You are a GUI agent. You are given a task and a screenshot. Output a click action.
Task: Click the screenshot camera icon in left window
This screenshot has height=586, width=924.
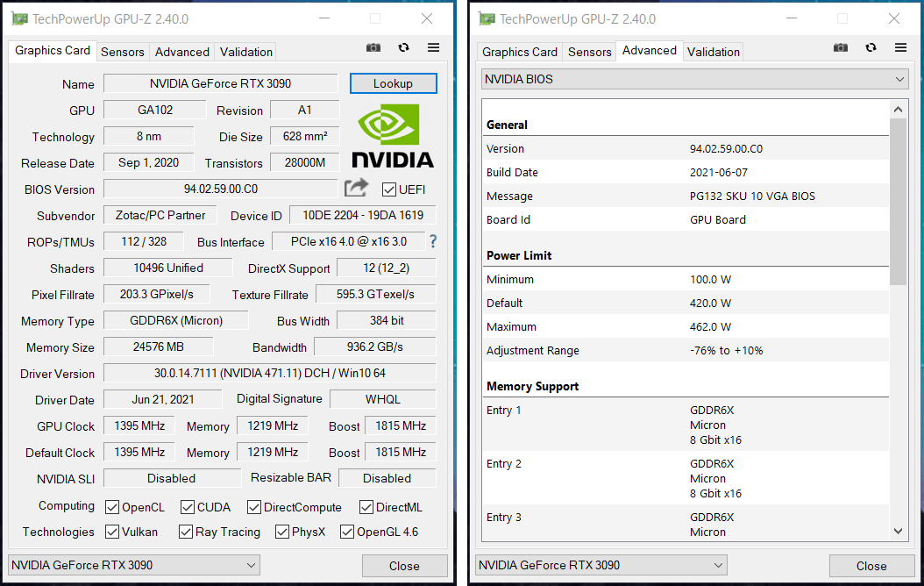373,47
